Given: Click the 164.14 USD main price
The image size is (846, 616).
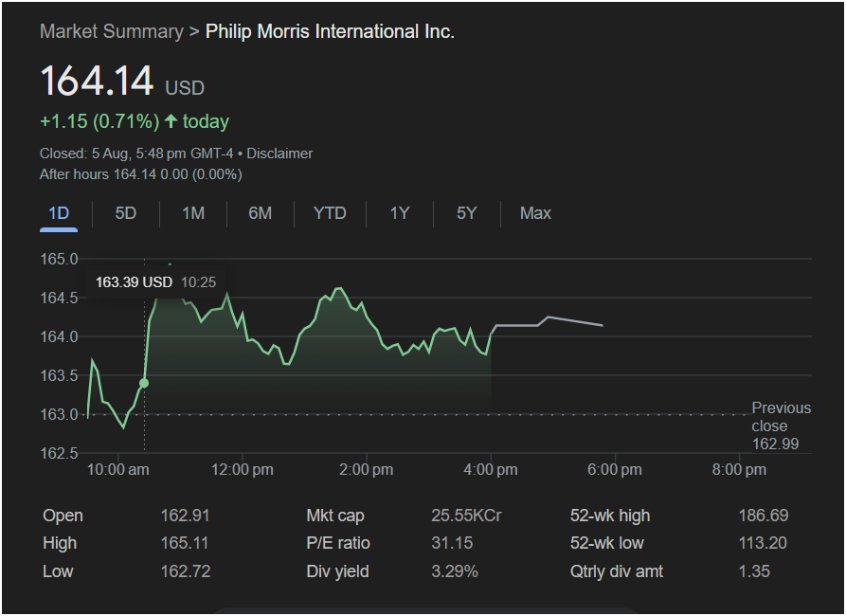Looking at the screenshot, I should (97, 82).
